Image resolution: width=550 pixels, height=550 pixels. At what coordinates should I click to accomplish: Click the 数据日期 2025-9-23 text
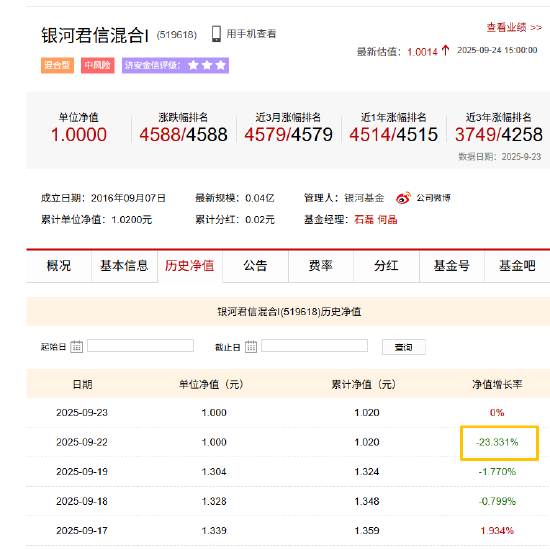point(500,156)
